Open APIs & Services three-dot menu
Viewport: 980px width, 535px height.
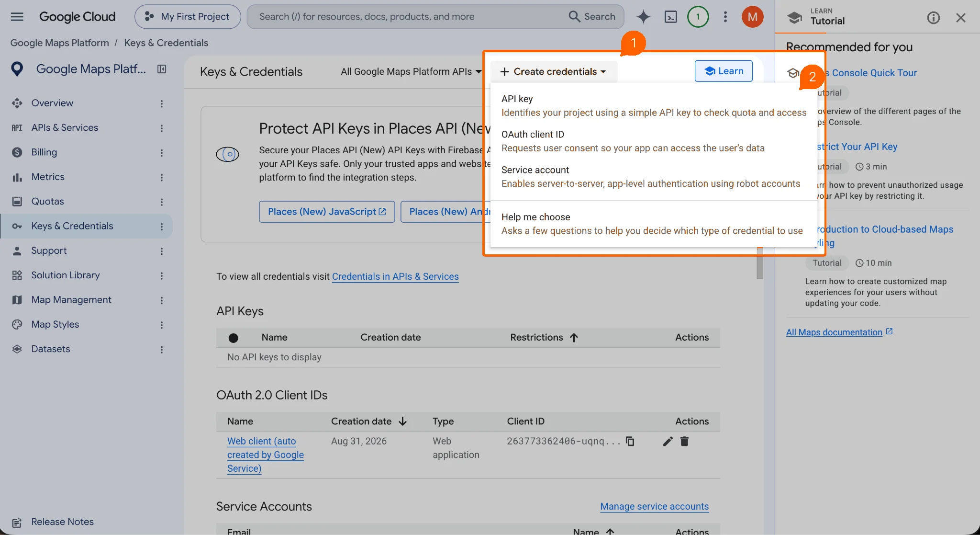162,128
